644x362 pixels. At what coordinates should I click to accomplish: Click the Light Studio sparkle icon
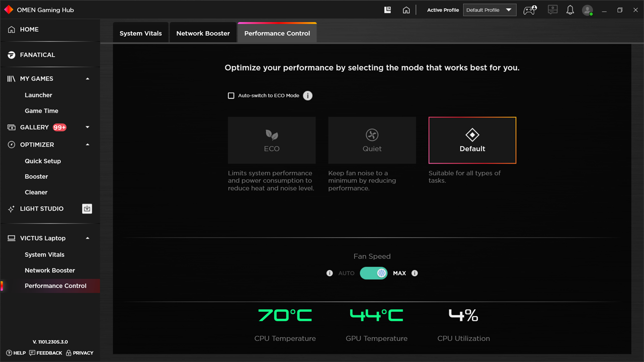(12, 209)
